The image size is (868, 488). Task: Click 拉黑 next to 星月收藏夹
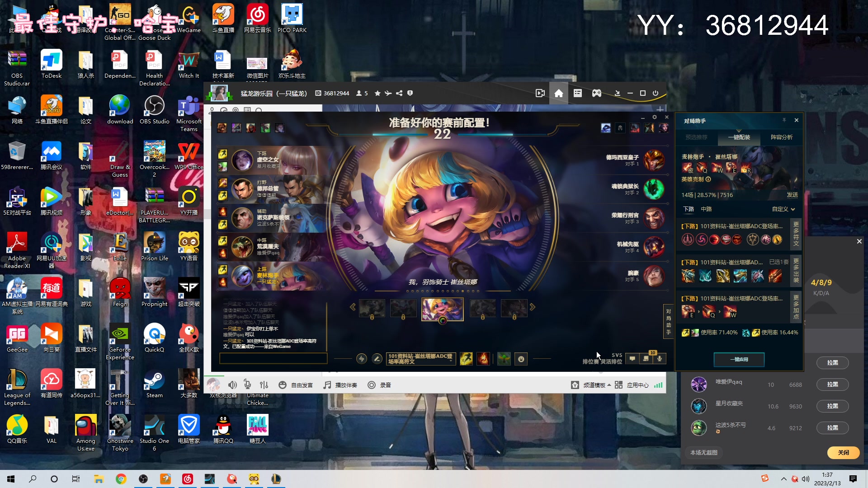click(x=832, y=406)
